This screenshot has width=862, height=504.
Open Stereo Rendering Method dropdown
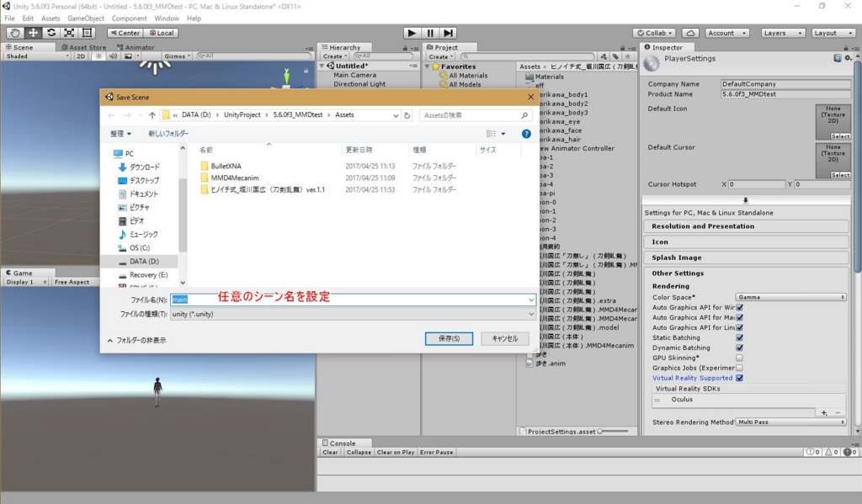790,422
